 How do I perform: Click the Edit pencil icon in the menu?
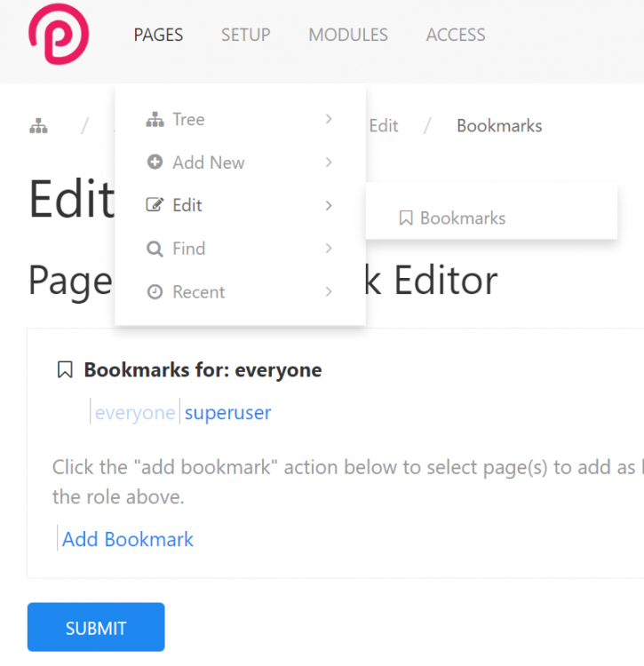pos(155,205)
